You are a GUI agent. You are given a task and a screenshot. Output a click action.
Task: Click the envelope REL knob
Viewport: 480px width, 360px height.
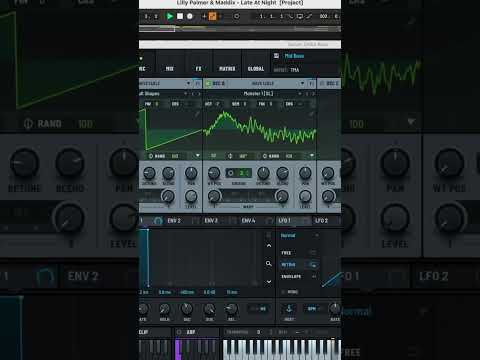click(231, 309)
